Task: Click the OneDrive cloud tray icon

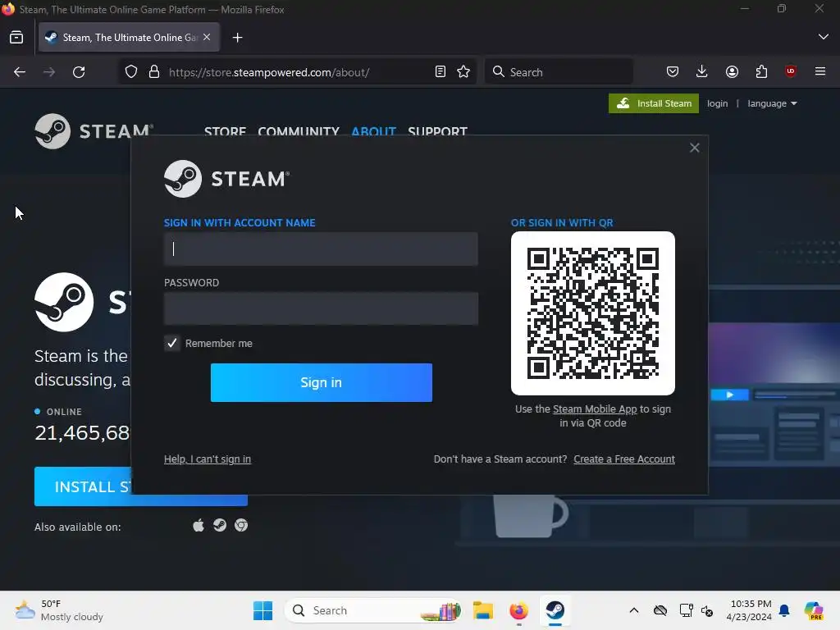Action: 660,610
